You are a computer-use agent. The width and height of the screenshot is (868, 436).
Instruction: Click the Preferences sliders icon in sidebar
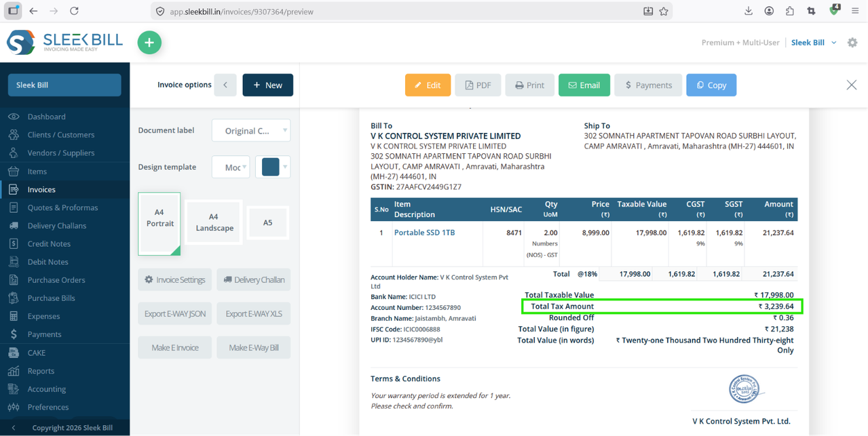pyautogui.click(x=14, y=407)
